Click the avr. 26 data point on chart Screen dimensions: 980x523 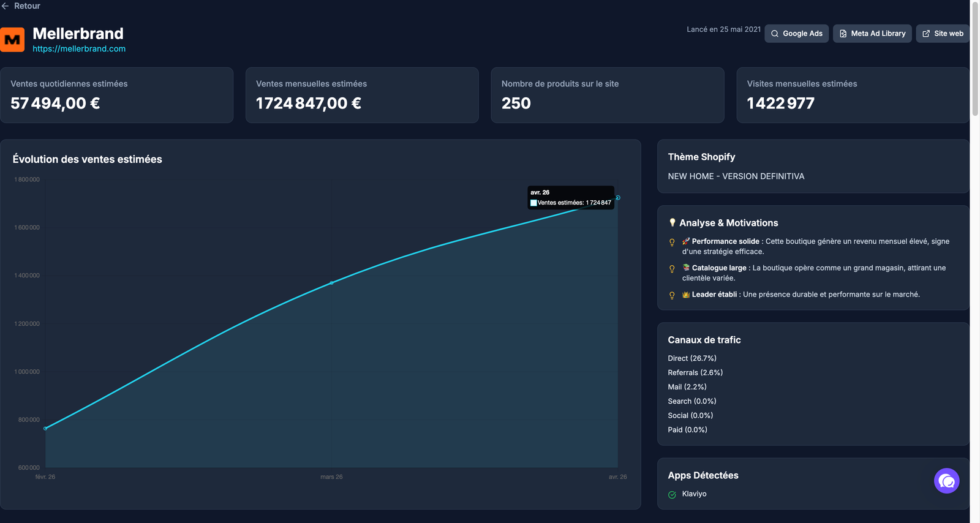coord(618,198)
